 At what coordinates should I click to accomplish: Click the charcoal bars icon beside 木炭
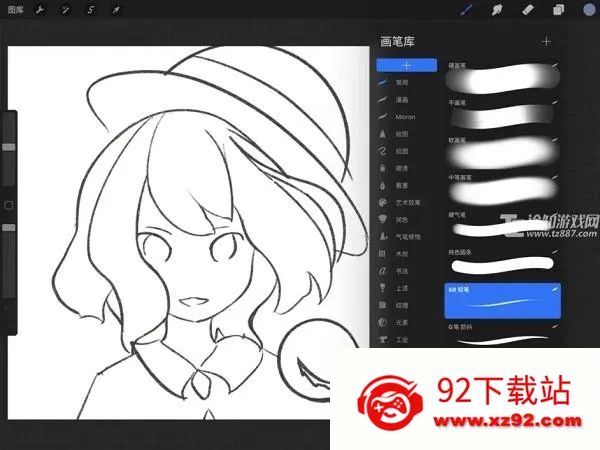click(382, 254)
